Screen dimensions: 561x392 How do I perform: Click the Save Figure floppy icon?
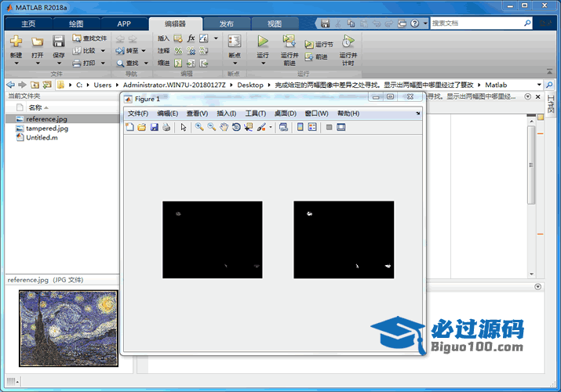[x=155, y=128]
